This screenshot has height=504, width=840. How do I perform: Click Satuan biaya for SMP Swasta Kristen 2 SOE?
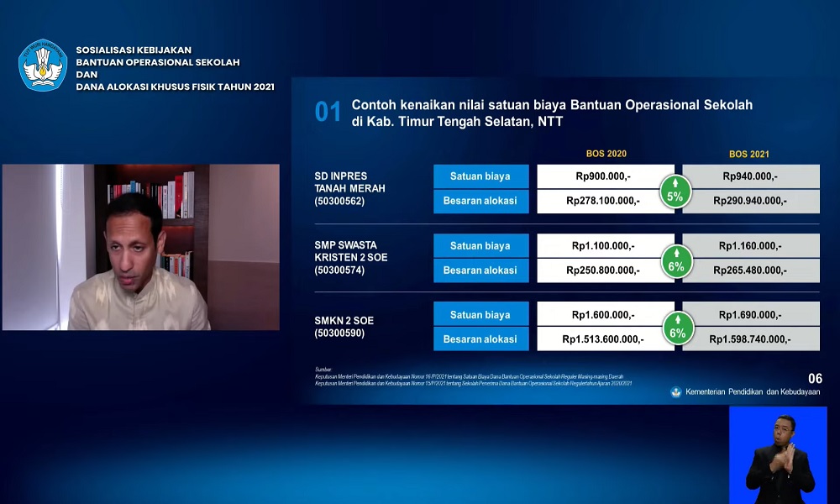pos(480,246)
